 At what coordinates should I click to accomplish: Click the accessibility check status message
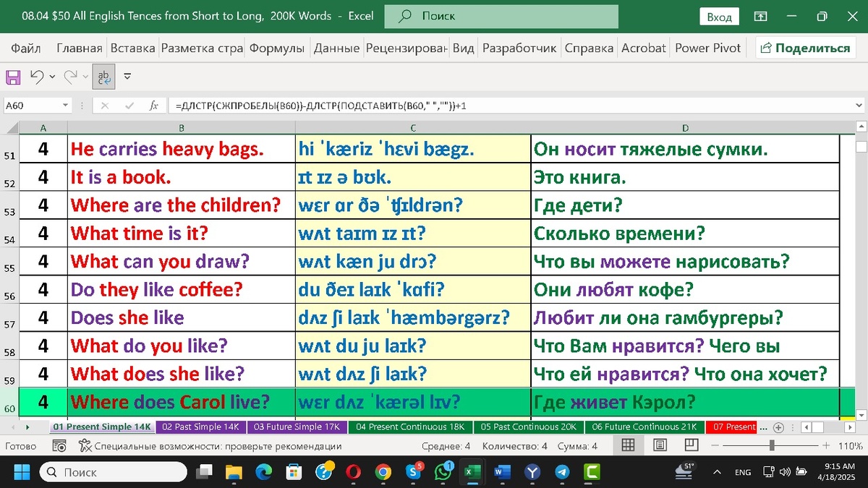[210, 446]
